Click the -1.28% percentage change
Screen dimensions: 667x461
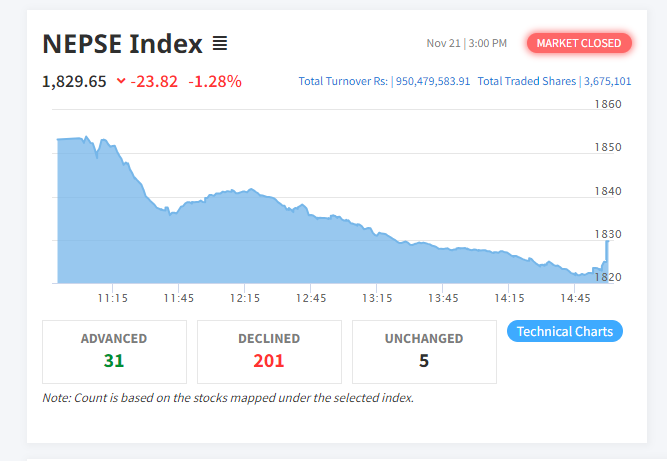[x=215, y=81]
